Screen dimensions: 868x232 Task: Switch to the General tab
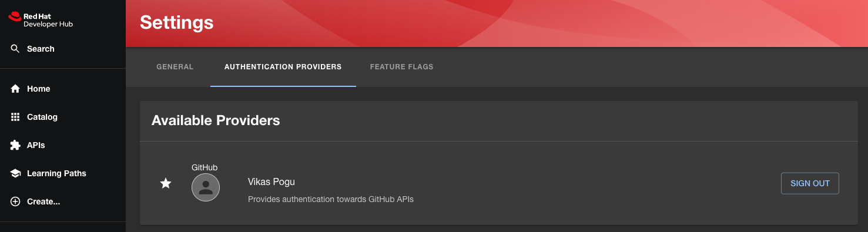click(175, 67)
